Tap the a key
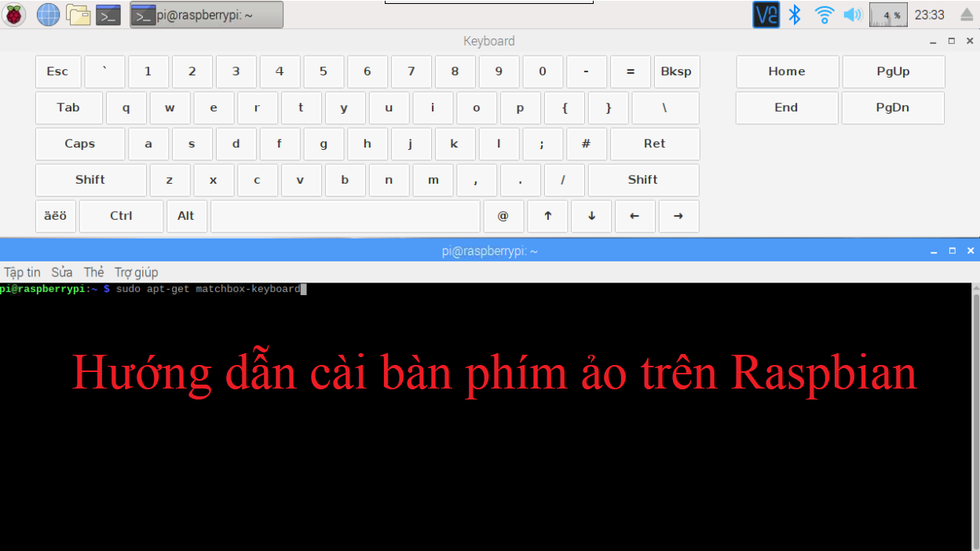Image resolution: width=980 pixels, height=551 pixels. pos(148,144)
